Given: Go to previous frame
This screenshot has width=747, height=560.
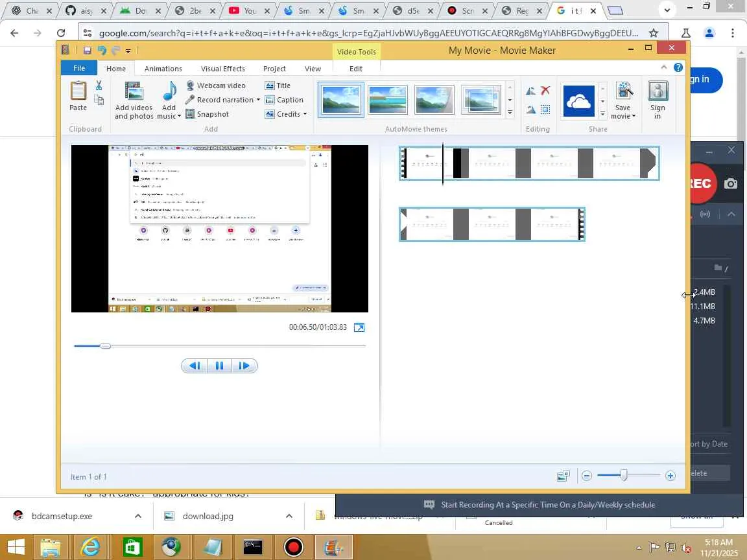Looking at the screenshot, I should (x=195, y=366).
